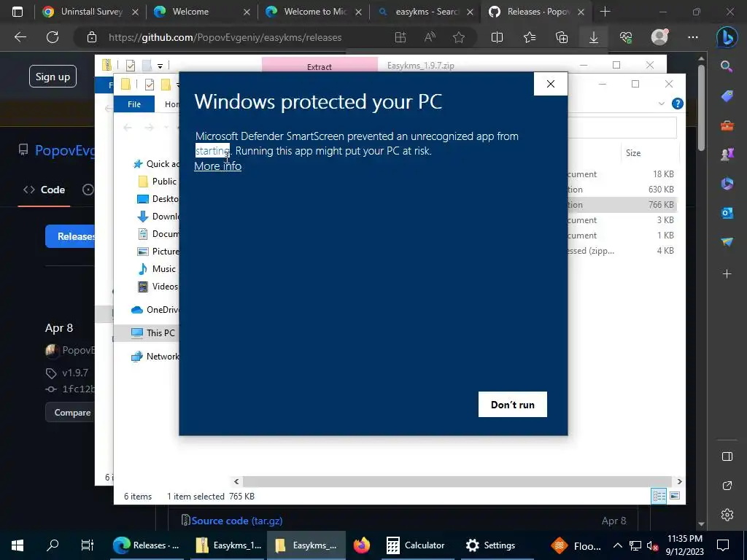This screenshot has height=560, width=747.
Task: Click the Explorer horizontal scrollbar
Action: (x=457, y=481)
